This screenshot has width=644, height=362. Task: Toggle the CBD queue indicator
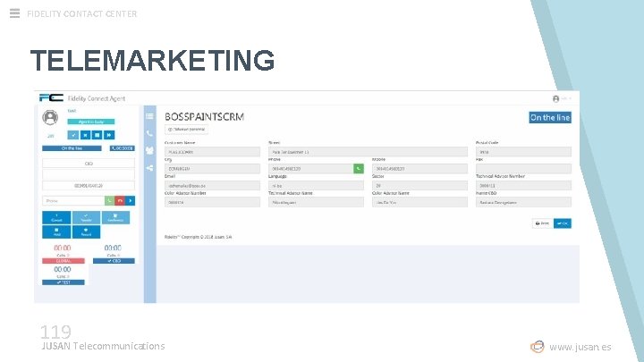point(114,261)
